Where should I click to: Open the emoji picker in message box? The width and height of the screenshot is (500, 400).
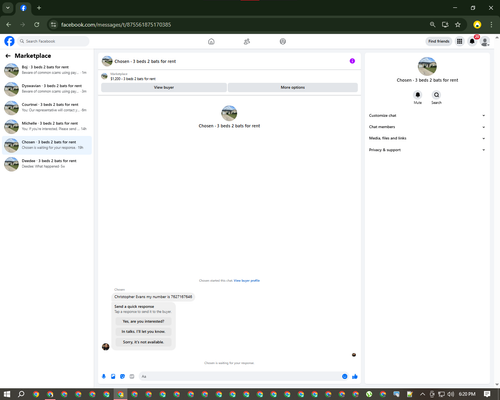[345, 376]
